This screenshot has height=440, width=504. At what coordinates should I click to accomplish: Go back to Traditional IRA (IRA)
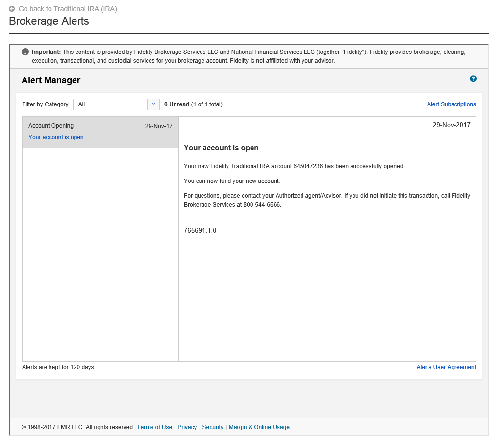point(68,9)
